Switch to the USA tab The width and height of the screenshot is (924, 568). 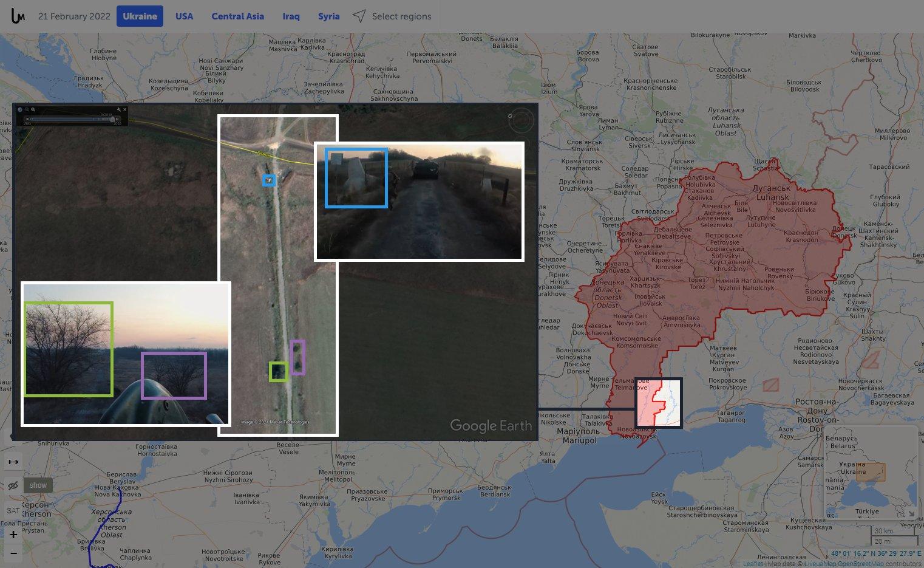[184, 16]
